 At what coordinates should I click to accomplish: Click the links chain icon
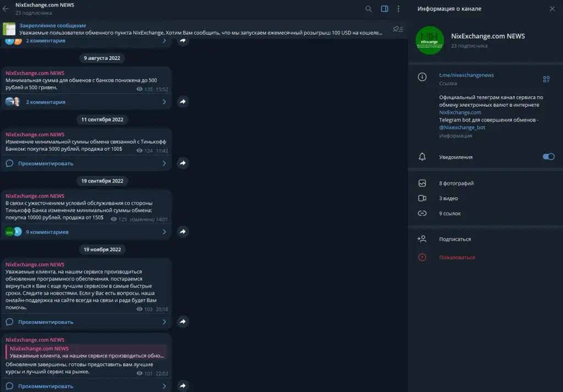[422, 213]
